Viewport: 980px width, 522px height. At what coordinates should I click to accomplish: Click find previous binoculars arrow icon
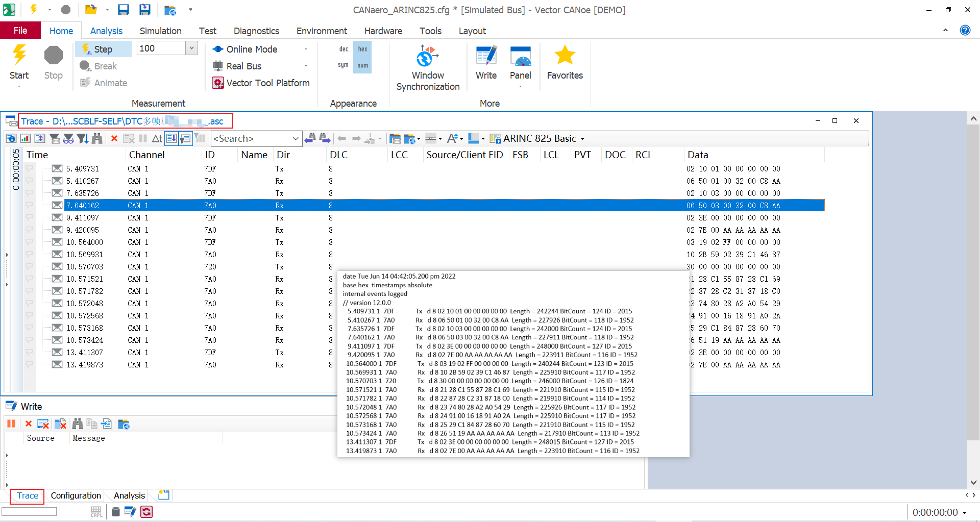tap(310, 138)
